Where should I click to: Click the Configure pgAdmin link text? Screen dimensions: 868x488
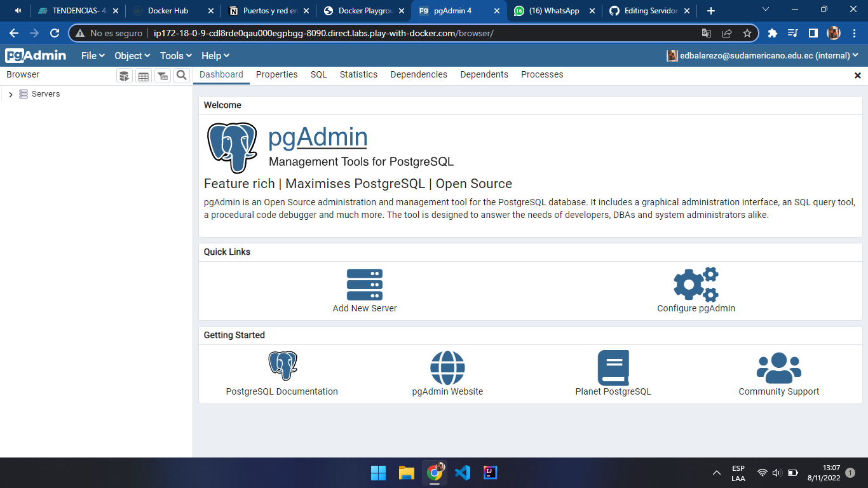point(696,308)
